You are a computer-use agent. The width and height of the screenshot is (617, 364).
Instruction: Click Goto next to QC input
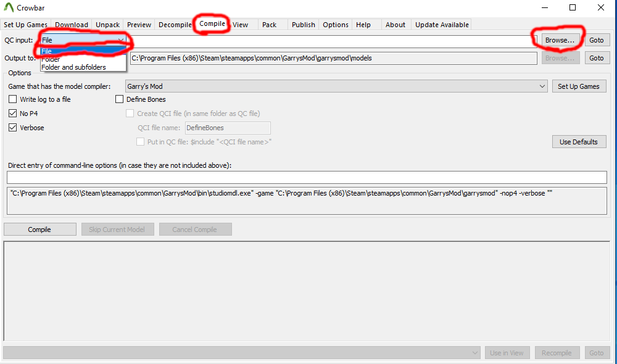597,40
